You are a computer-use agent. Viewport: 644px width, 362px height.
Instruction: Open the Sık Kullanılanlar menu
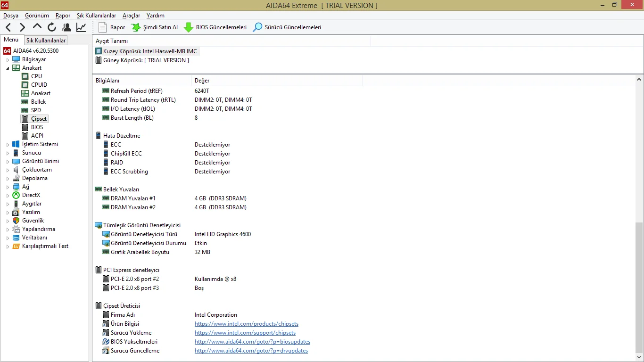[x=96, y=16]
